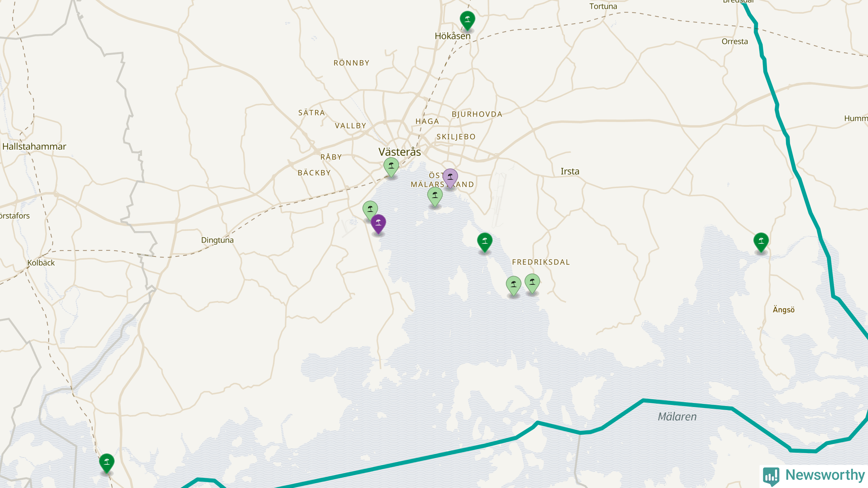Click the Ängsö label
Screen dimensions: 868x488
point(784,309)
